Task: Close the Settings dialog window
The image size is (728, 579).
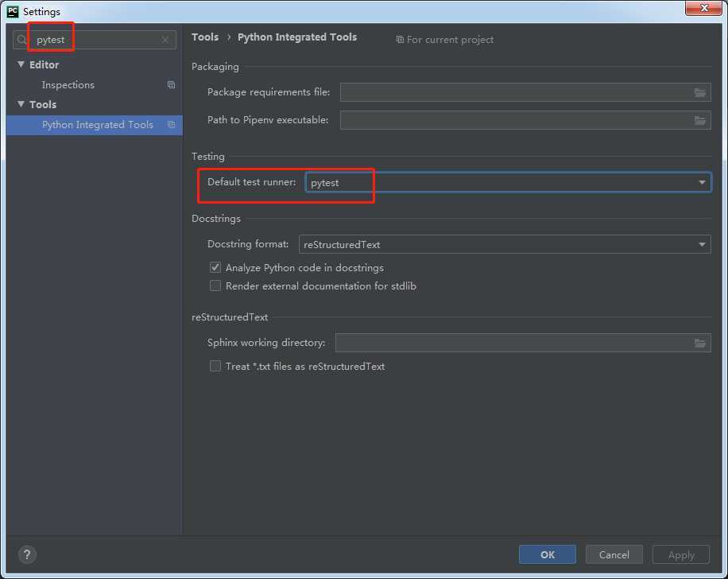Action: (x=703, y=8)
